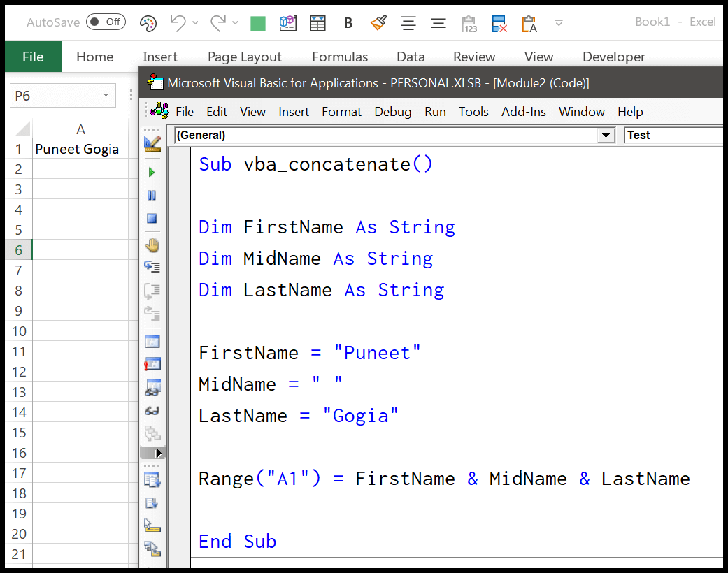Open Quick Watch glasses icon
The image size is (728, 573).
[x=152, y=411]
